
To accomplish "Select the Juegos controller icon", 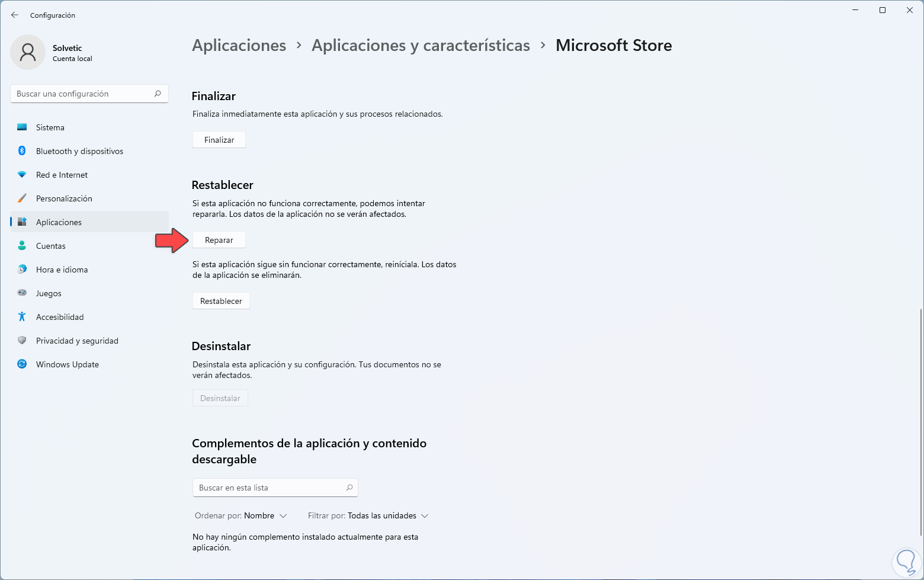I will click(22, 293).
